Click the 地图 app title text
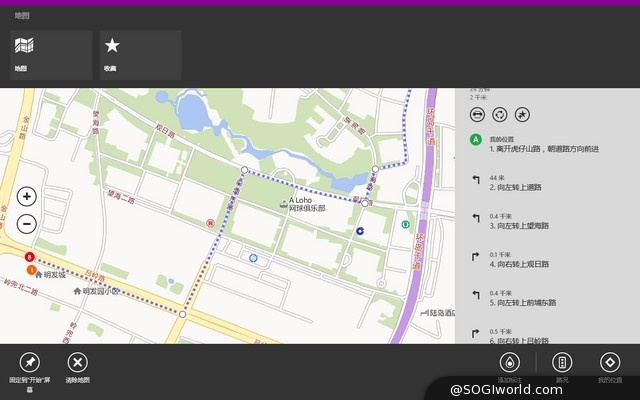This screenshot has width=640, height=400. coord(22,16)
